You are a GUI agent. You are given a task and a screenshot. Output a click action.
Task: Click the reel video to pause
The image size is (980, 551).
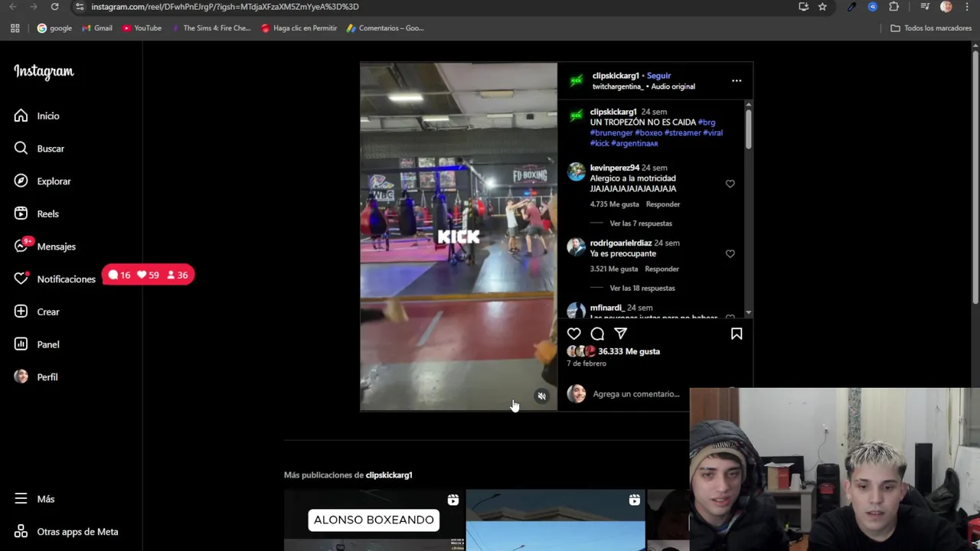pyautogui.click(x=459, y=236)
